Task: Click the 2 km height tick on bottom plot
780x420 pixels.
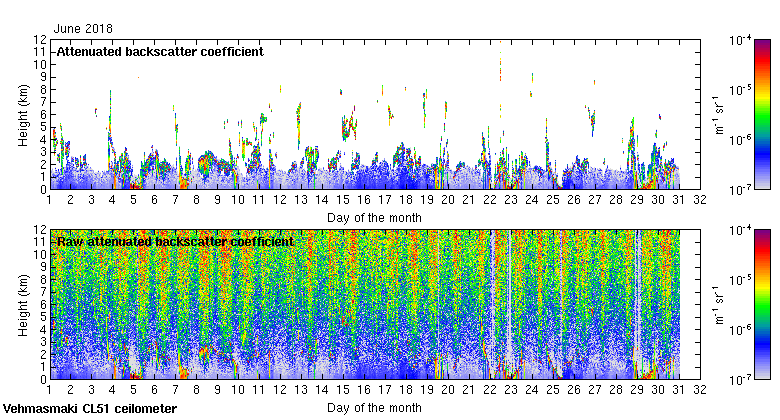Action: click(x=43, y=354)
